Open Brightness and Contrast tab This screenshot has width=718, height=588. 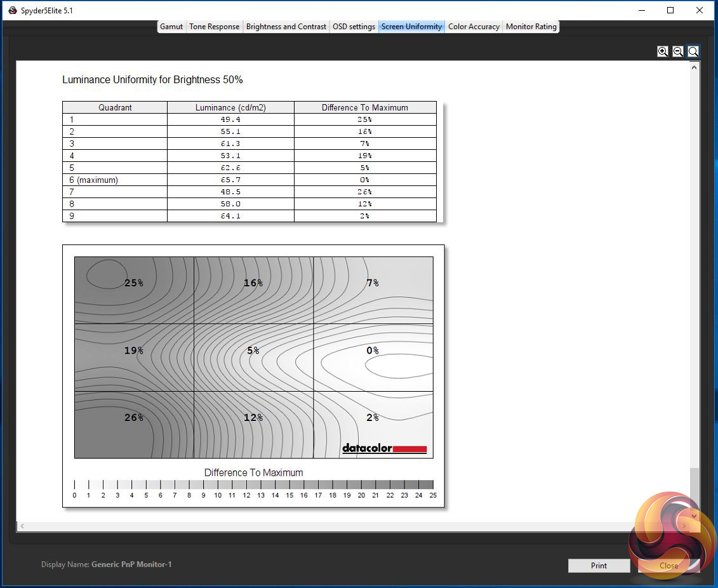pyautogui.click(x=286, y=27)
